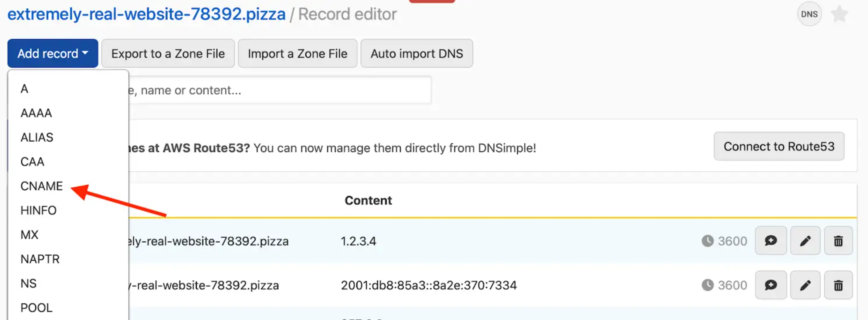Select MX from the record type menu
The height and width of the screenshot is (320, 868).
29,234
